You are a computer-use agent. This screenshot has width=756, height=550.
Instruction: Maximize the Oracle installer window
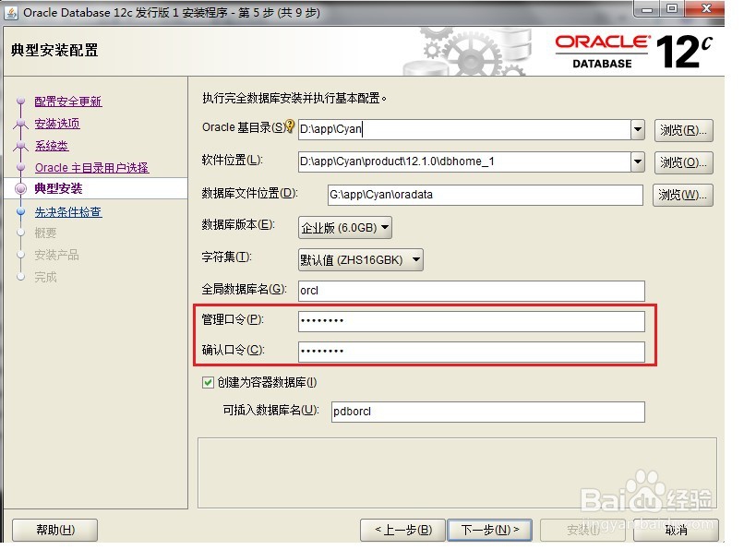pos(672,8)
